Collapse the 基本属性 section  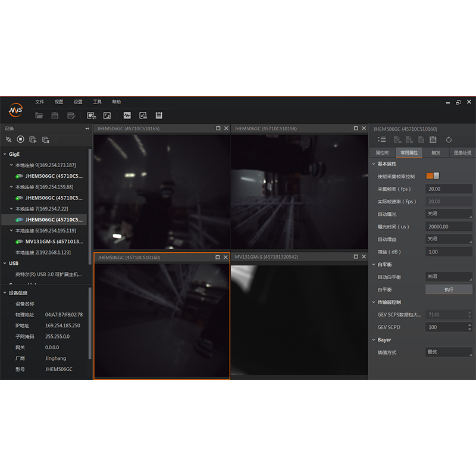374,164
